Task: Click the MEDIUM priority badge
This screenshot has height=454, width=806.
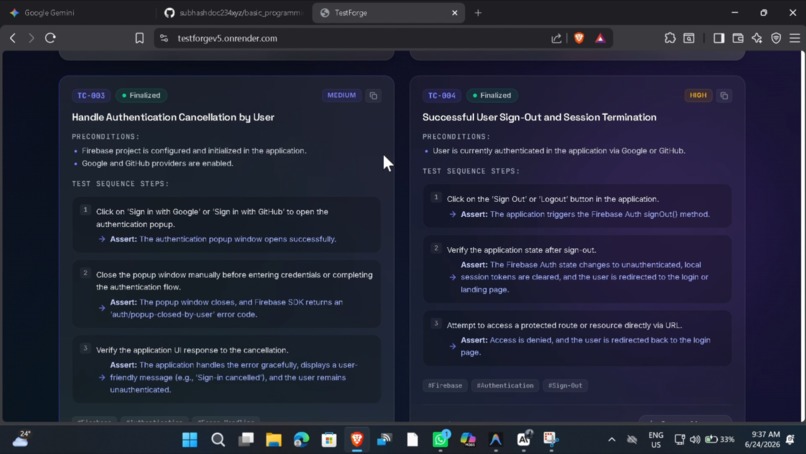Action: [x=341, y=95]
